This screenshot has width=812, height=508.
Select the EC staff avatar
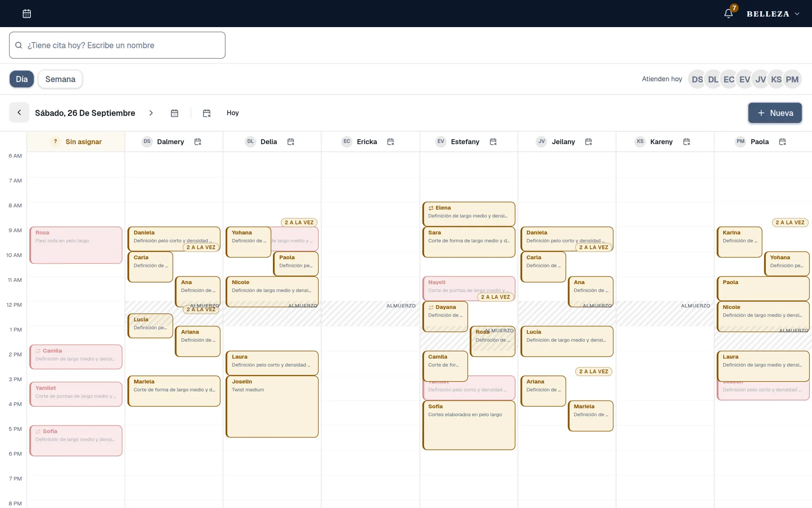729,79
